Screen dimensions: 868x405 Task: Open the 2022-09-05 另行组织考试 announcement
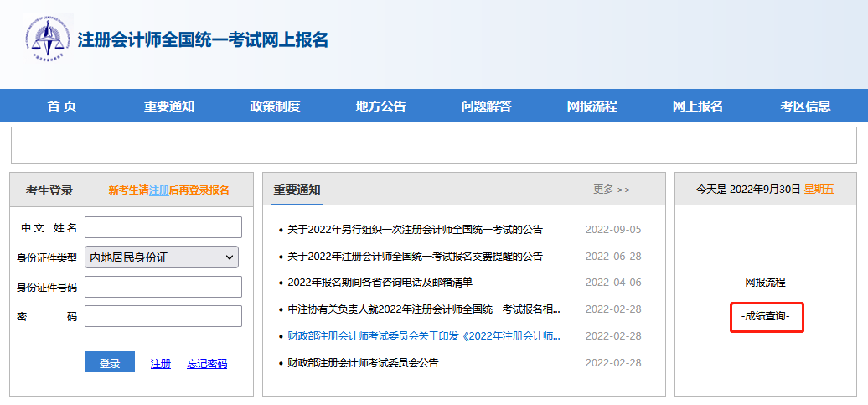tap(415, 229)
